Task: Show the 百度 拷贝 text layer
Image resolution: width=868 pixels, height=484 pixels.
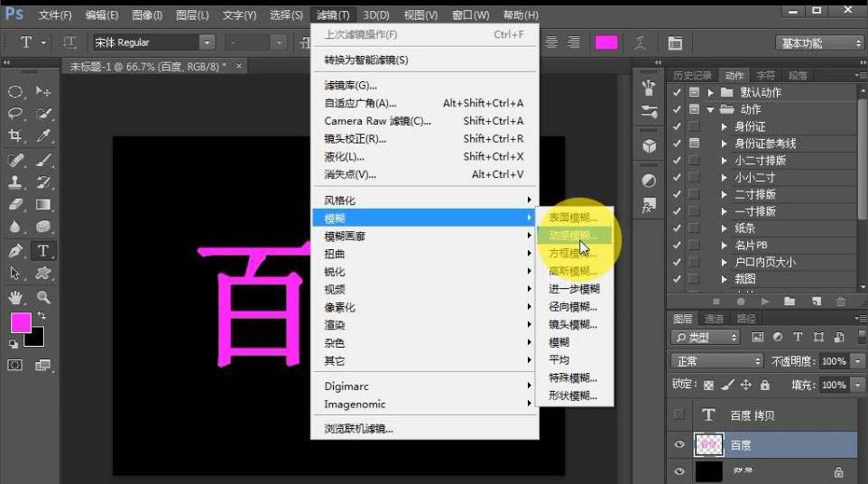Action: 679,414
